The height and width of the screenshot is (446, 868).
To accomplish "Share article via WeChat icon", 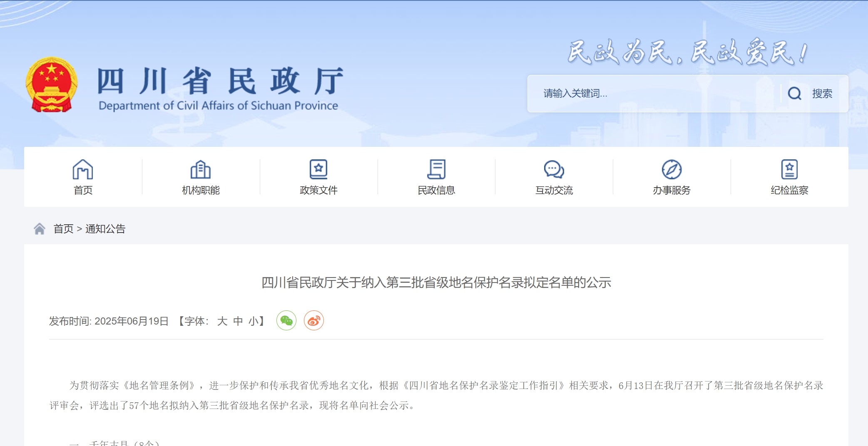I will [x=286, y=321].
